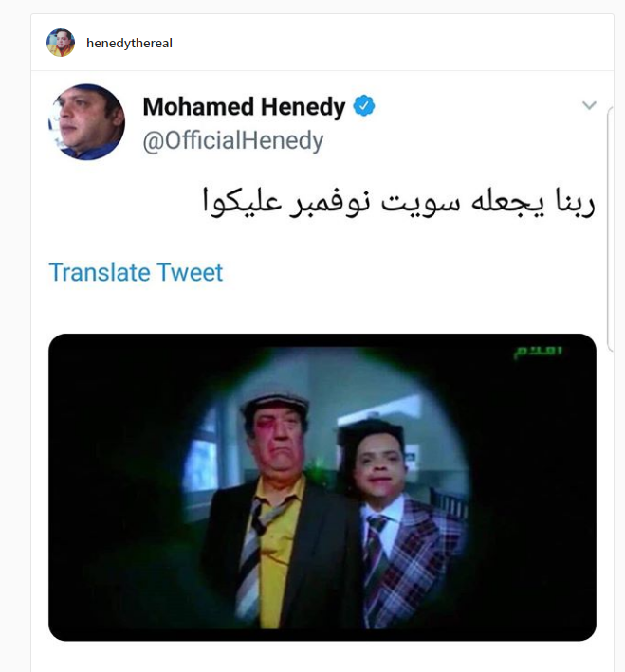Click the vertical scrollbar at right edge
This screenshot has width=625, height=672.
[x=610, y=229]
